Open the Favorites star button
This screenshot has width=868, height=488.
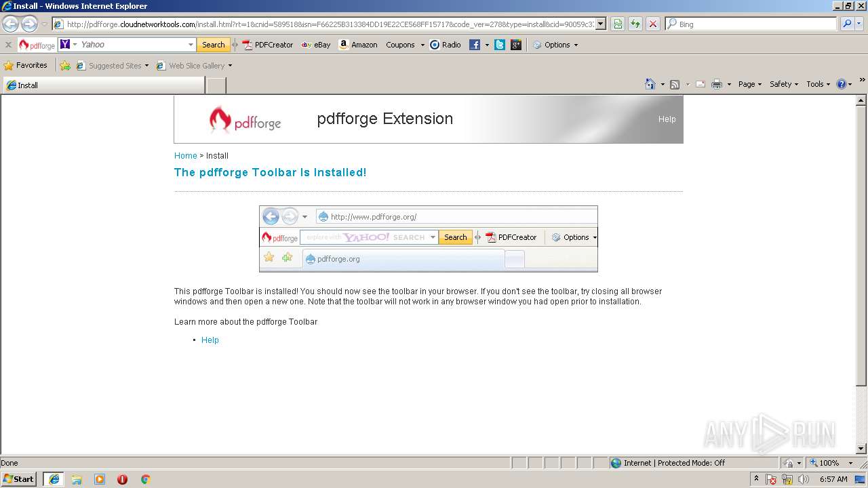tap(26, 66)
